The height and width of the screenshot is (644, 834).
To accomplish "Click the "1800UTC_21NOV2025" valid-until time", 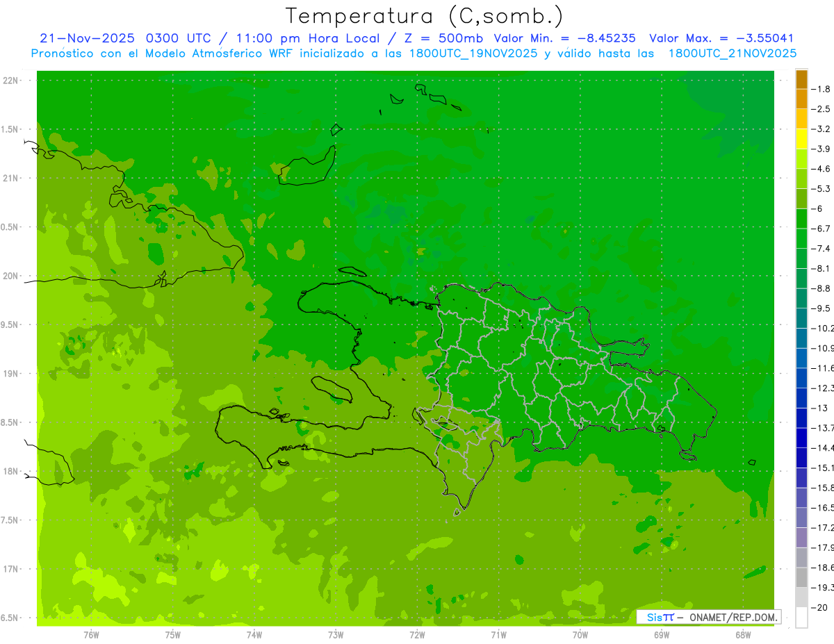I will click(x=733, y=53).
